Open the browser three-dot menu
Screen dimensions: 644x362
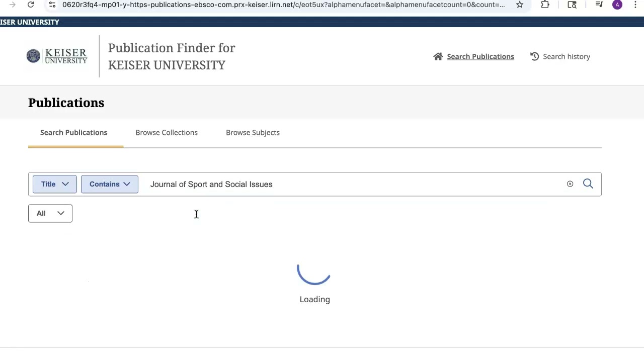[x=635, y=5]
